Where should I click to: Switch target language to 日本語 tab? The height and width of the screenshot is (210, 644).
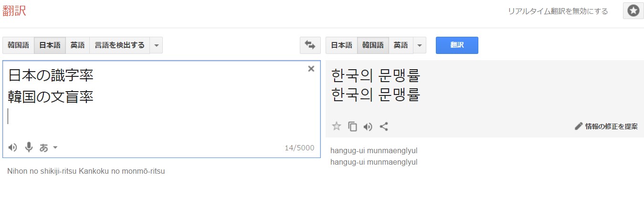341,45
